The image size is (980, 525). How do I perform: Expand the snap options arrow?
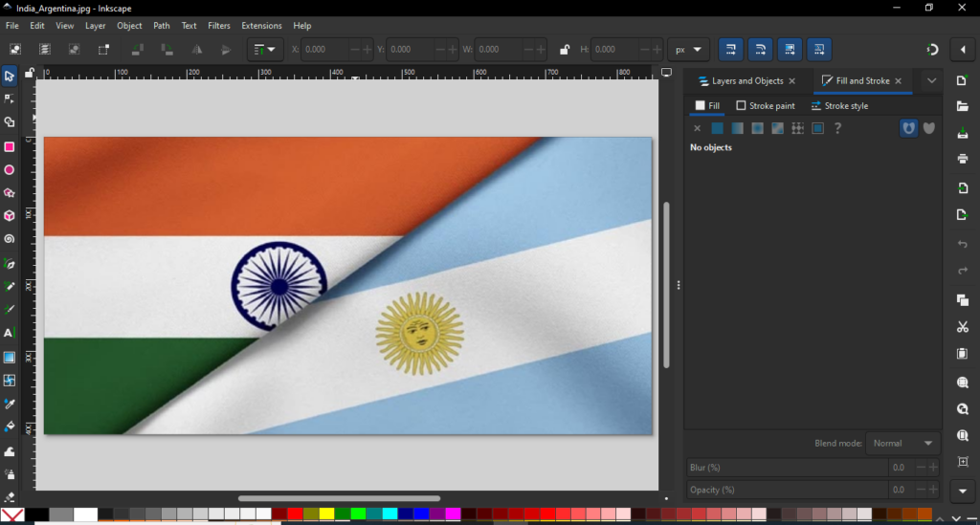click(963, 50)
